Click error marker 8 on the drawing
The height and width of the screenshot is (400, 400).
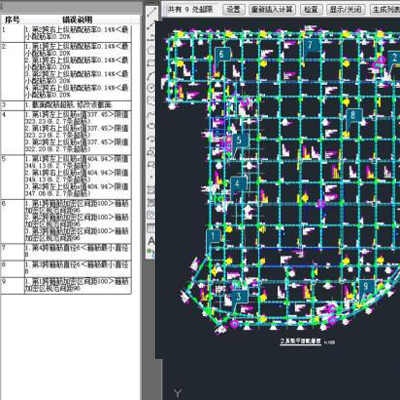pos(353,115)
